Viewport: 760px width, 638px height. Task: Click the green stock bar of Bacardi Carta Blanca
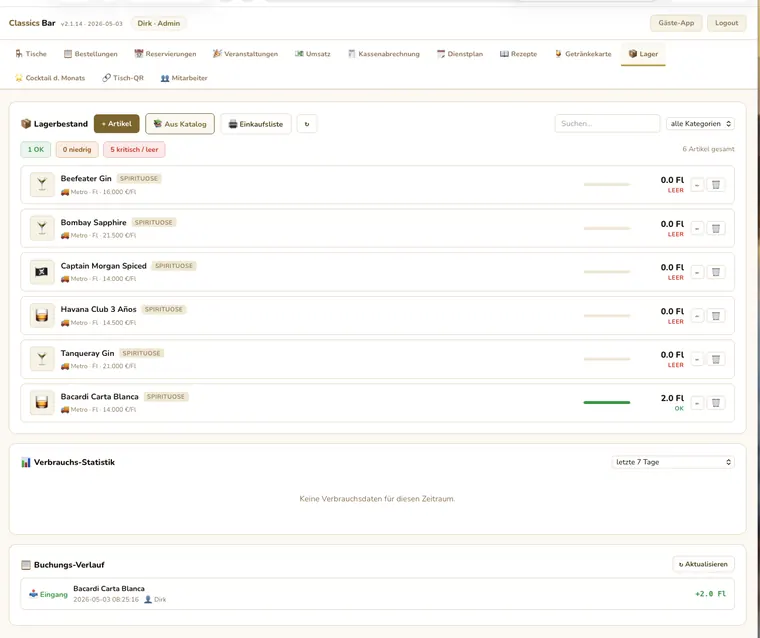click(x=607, y=402)
